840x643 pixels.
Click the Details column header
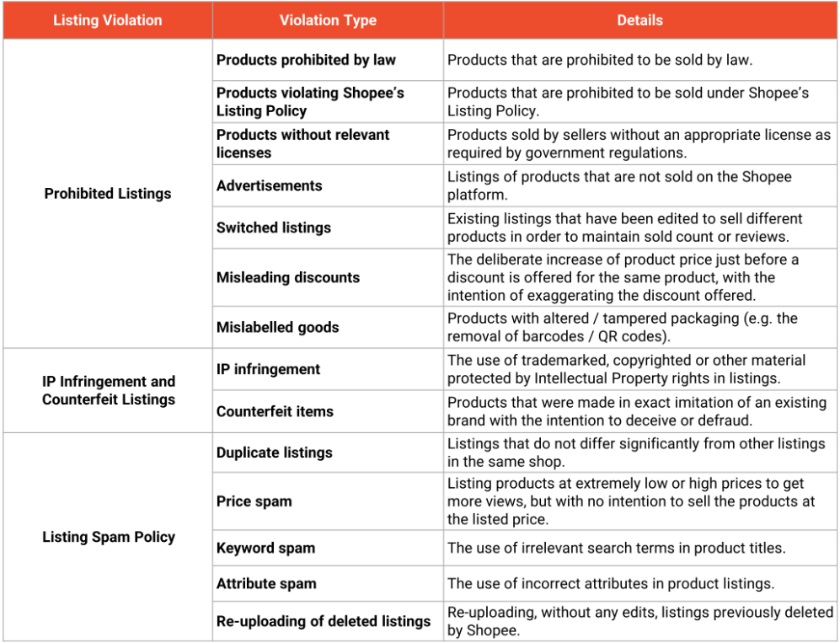point(639,20)
